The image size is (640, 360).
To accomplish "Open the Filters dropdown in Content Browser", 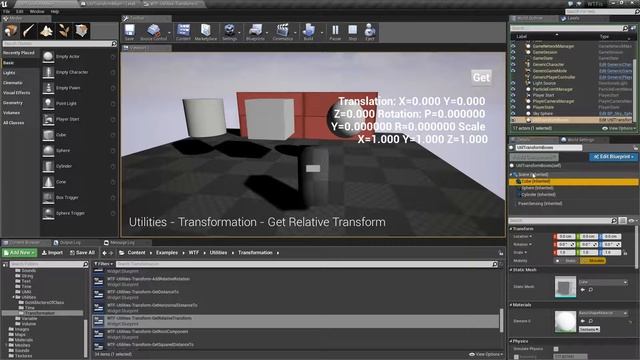I will (x=103, y=264).
